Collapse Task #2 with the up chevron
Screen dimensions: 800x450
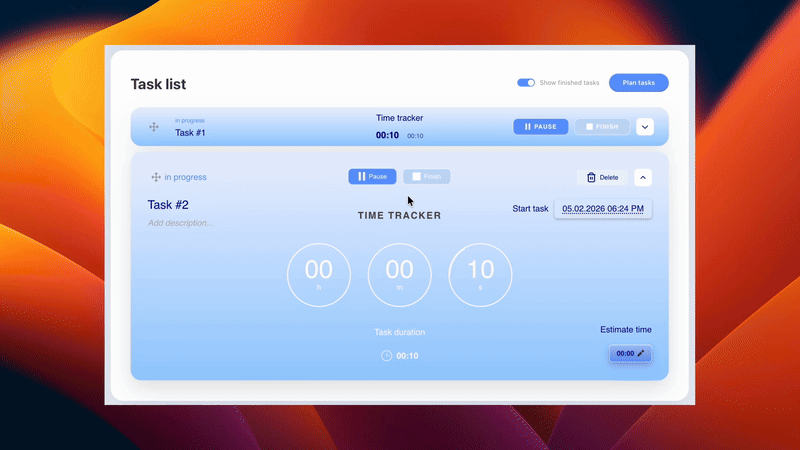643,177
